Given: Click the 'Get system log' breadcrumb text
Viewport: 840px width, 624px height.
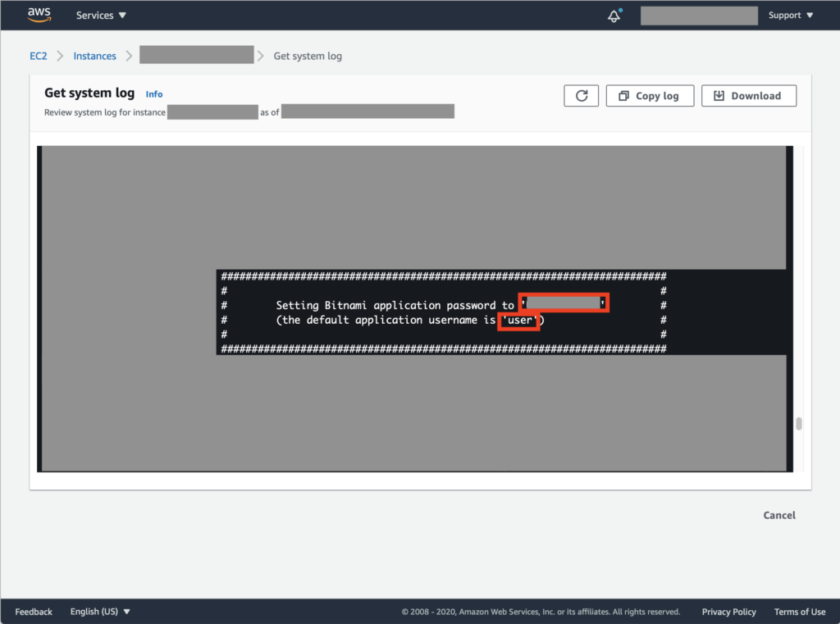Looking at the screenshot, I should click(x=308, y=56).
